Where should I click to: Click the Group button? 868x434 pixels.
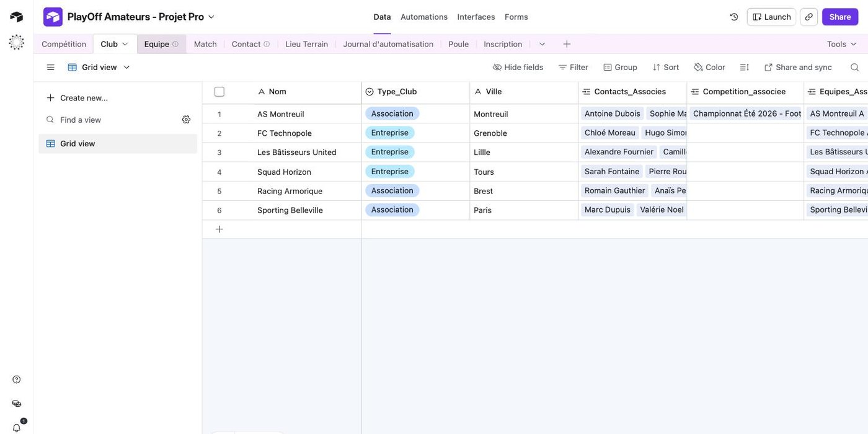point(620,67)
